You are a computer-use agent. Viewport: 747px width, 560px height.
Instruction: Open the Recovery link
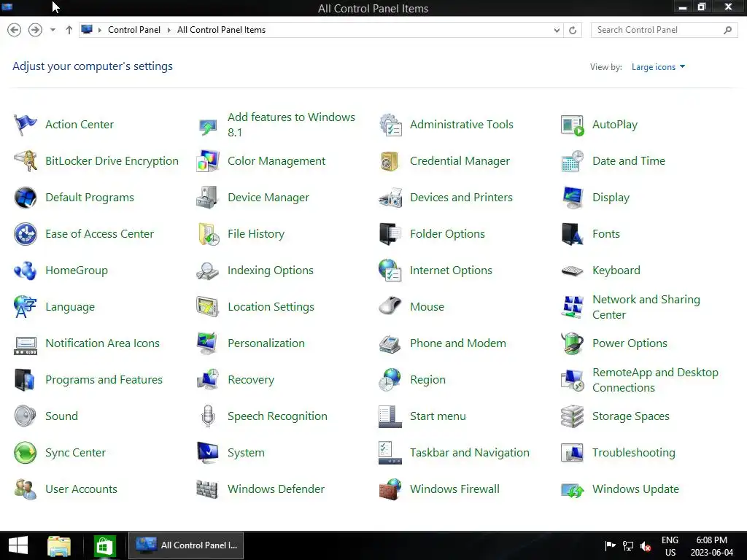pyautogui.click(x=251, y=380)
